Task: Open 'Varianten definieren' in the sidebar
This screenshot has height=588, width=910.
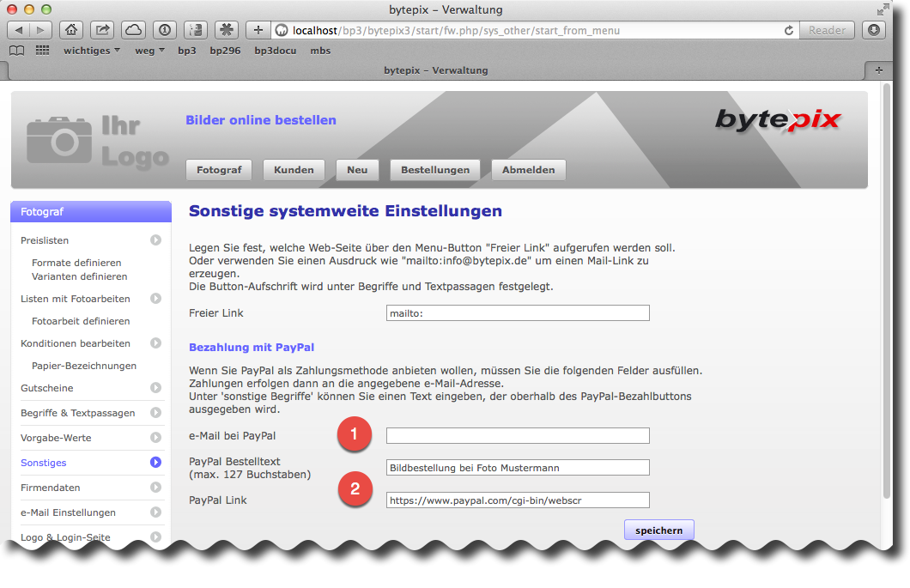Action: tap(80, 276)
